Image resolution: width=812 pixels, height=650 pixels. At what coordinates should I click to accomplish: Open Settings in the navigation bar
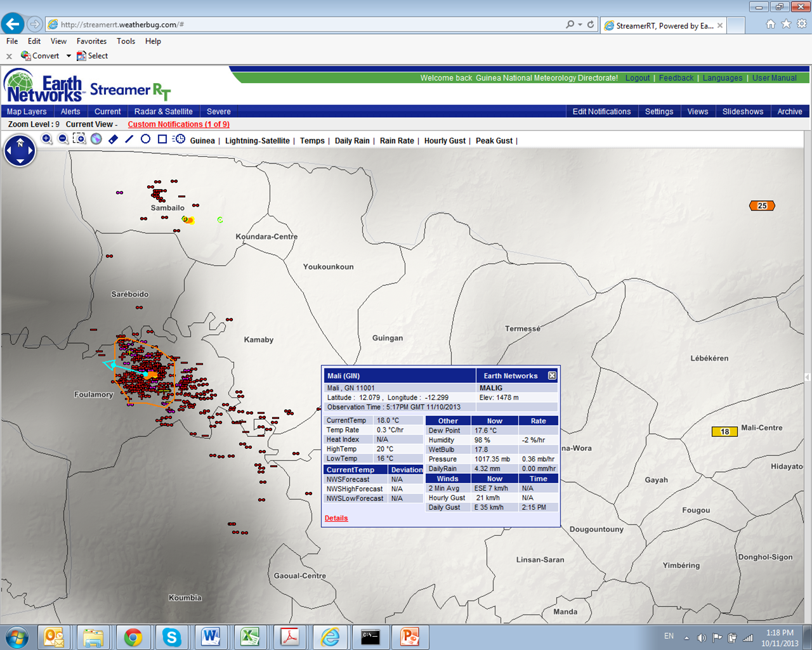click(x=659, y=112)
